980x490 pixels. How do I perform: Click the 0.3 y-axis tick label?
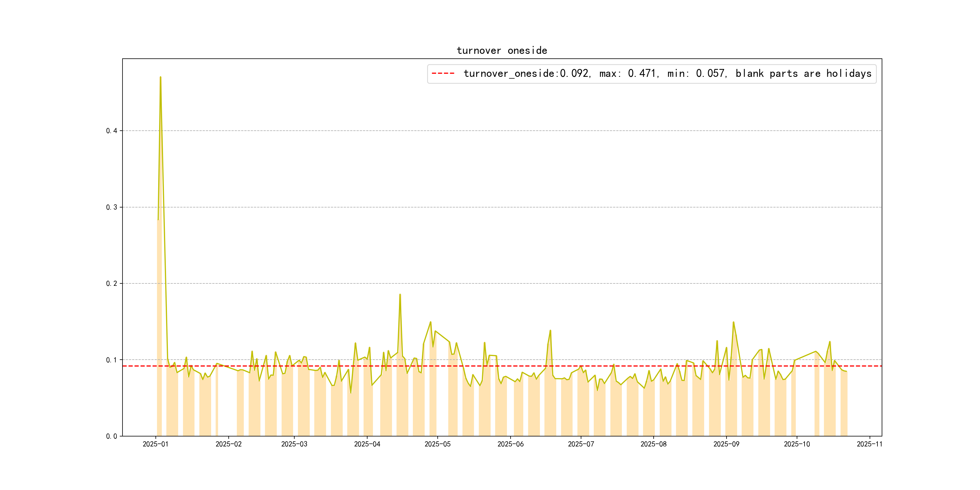[112, 207]
